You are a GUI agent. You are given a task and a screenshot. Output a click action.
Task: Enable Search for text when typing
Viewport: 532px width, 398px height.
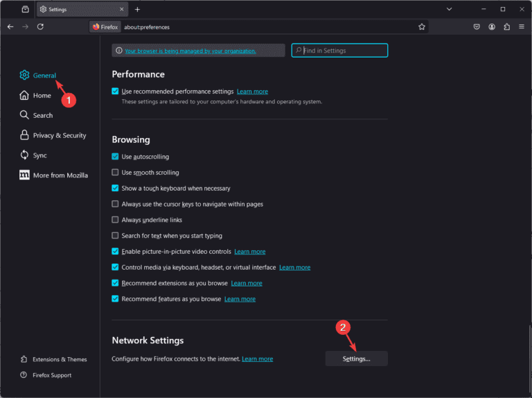[x=115, y=235]
